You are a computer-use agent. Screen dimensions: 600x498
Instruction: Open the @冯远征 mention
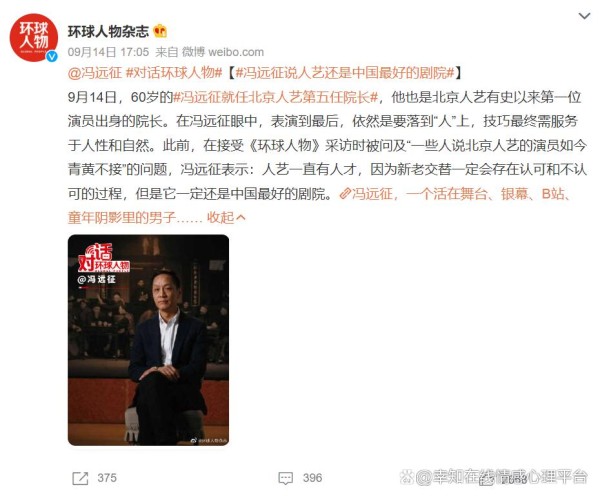point(95,72)
